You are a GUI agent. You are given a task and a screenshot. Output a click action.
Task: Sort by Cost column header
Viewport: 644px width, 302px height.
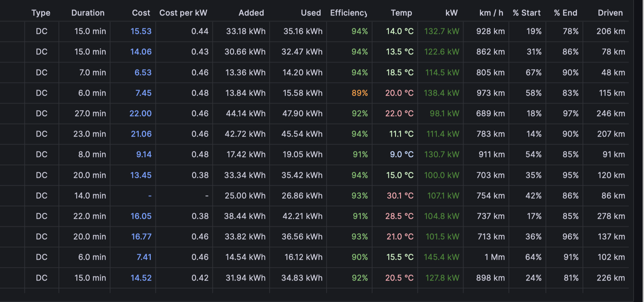[141, 13]
